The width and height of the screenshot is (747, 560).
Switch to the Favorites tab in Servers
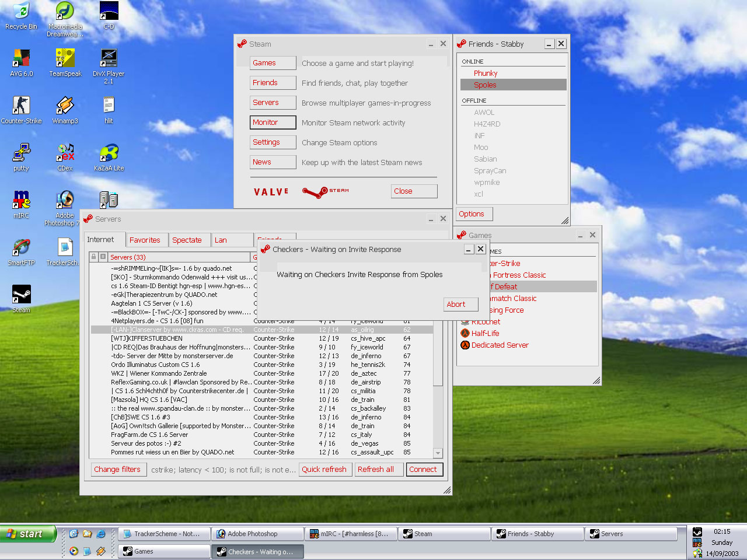click(x=147, y=240)
